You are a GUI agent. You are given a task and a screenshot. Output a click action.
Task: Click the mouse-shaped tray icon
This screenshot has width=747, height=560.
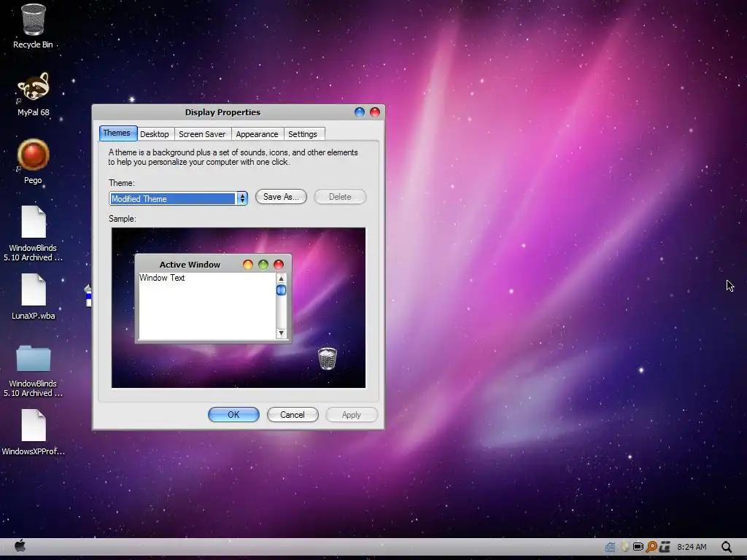[624, 547]
